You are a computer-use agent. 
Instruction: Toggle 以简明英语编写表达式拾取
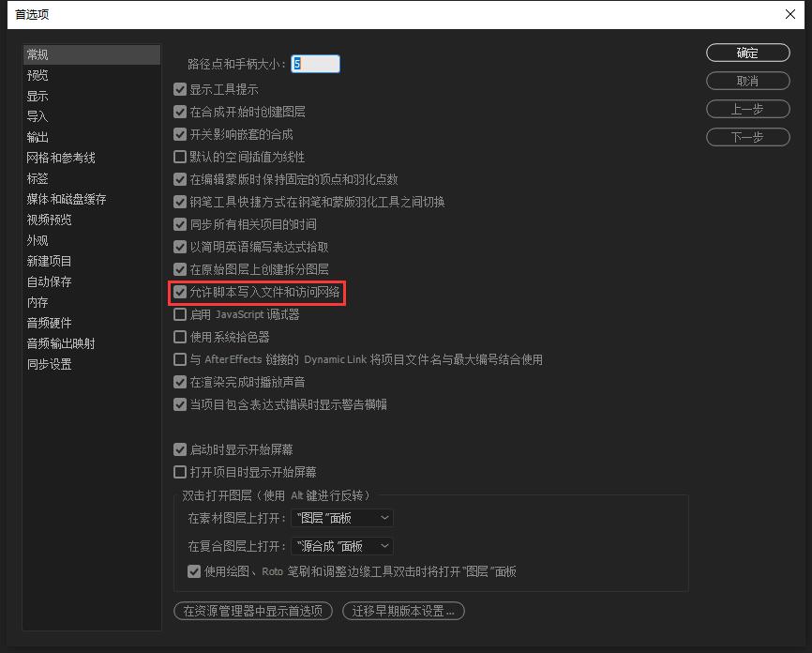pos(180,247)
